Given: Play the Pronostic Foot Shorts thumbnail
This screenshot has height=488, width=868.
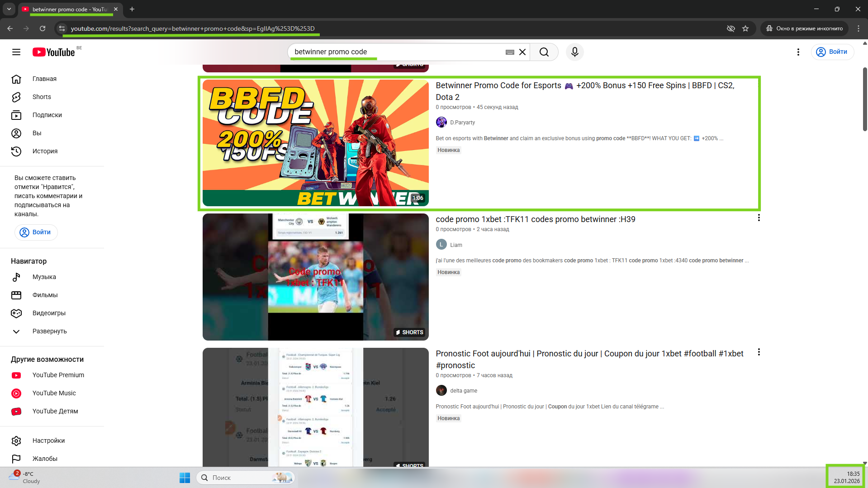Looking at the screenshot, I should tap(316, 407).
